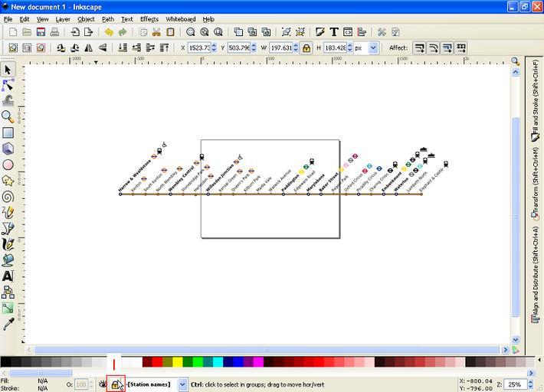Image resolution: width=544 pixels, height=392 pixels.
Task: Click the Paste clipboard icon
Action: tap(170, 32)
